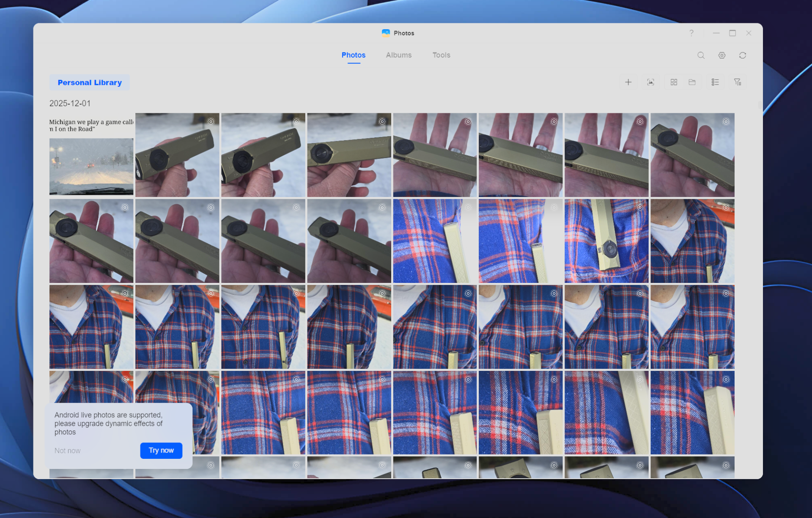Click the question mark help icon
The height and width of the screenshot is (518, 812).
[x=691, y=33]
